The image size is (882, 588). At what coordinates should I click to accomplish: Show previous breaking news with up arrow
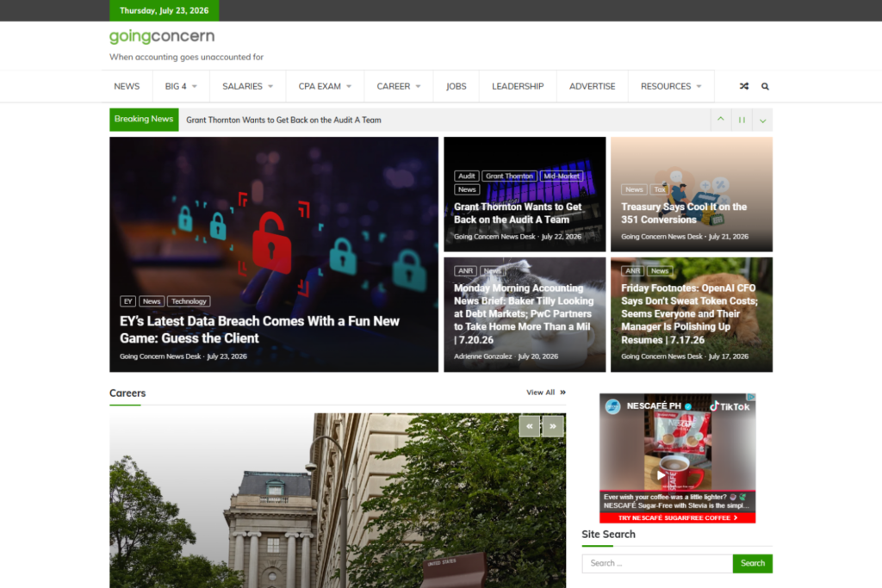pyautogui.click(x=721, y=120)
